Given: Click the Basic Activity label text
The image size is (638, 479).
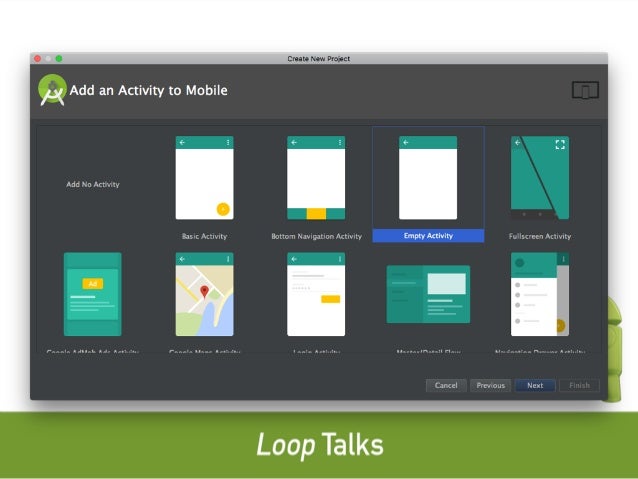Looking at the screenshot, I should click(x=204, y=236).
